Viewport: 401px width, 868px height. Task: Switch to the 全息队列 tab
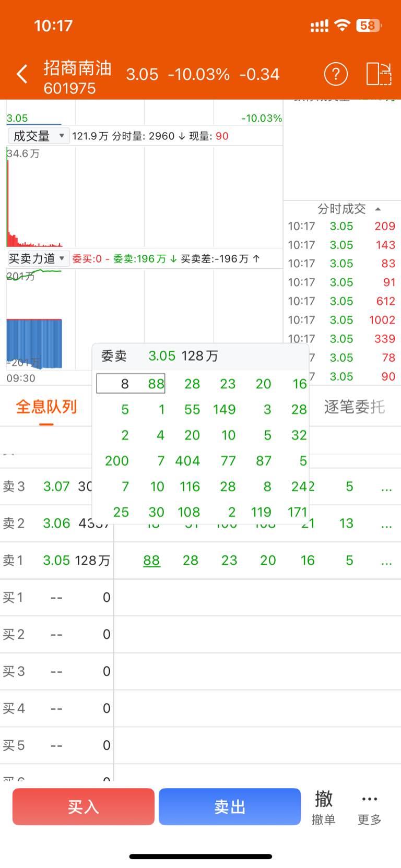[x=46, y=407]
